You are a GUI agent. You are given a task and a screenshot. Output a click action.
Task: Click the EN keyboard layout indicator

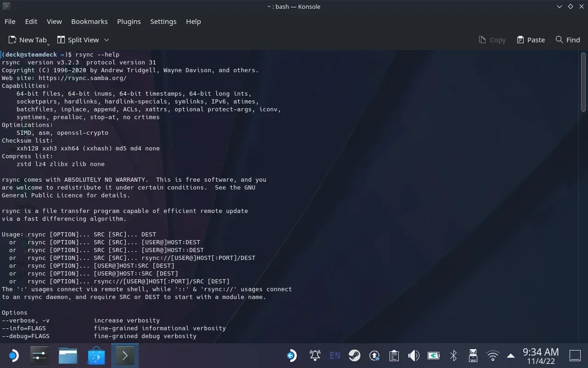334,355
